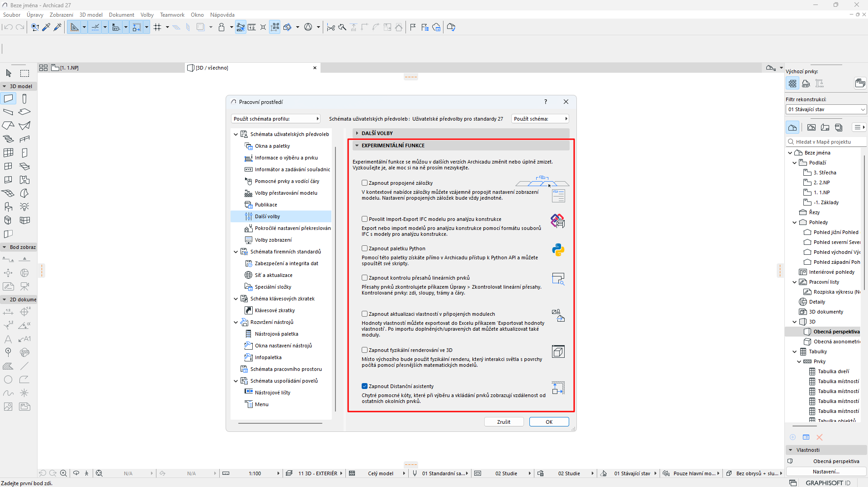Select the Marquee tool

(24, 73)
